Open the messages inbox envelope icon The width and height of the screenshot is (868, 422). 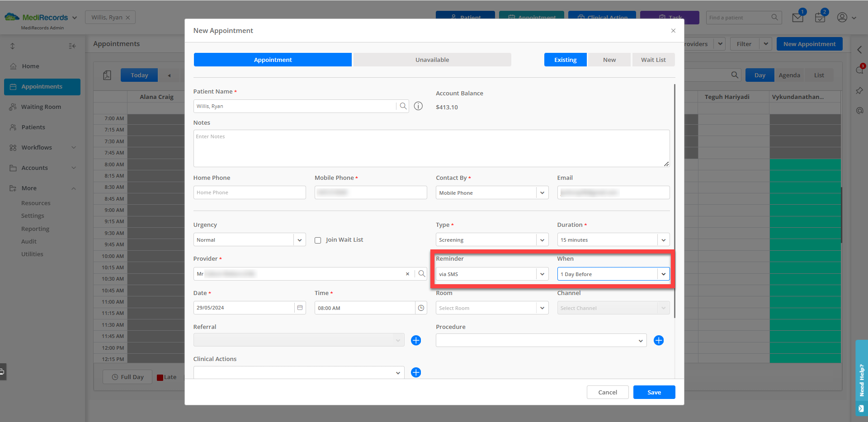(797, 17)
